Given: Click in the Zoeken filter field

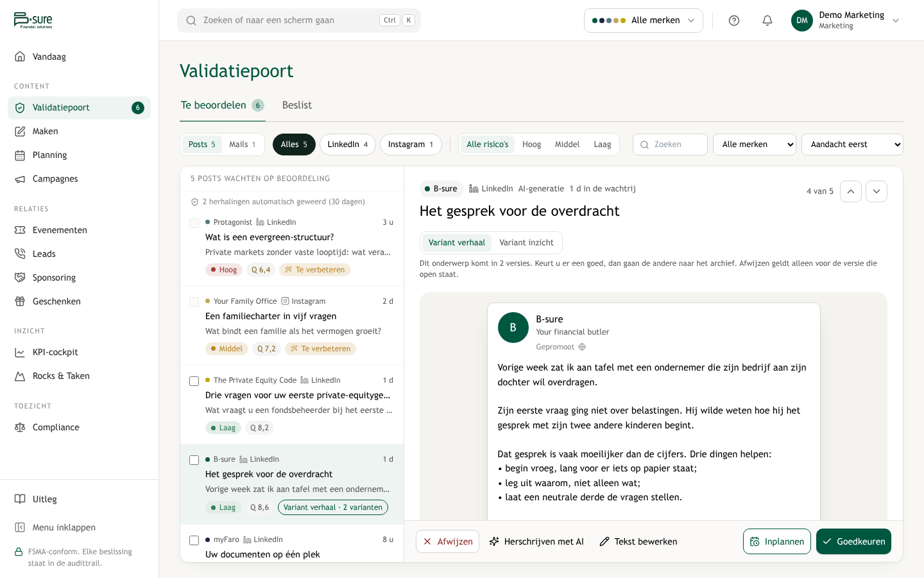Looking at the screenshot, I should tap(670, 144).
